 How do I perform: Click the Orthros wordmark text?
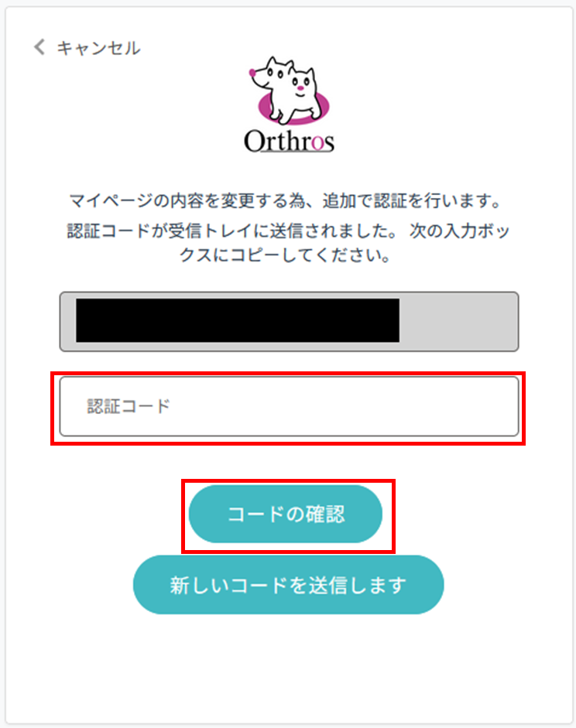pos(290,141)
